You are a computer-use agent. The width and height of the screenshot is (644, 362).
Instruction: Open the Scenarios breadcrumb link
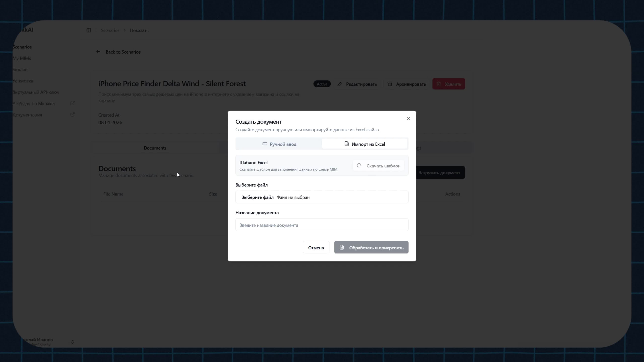(110, 30)
